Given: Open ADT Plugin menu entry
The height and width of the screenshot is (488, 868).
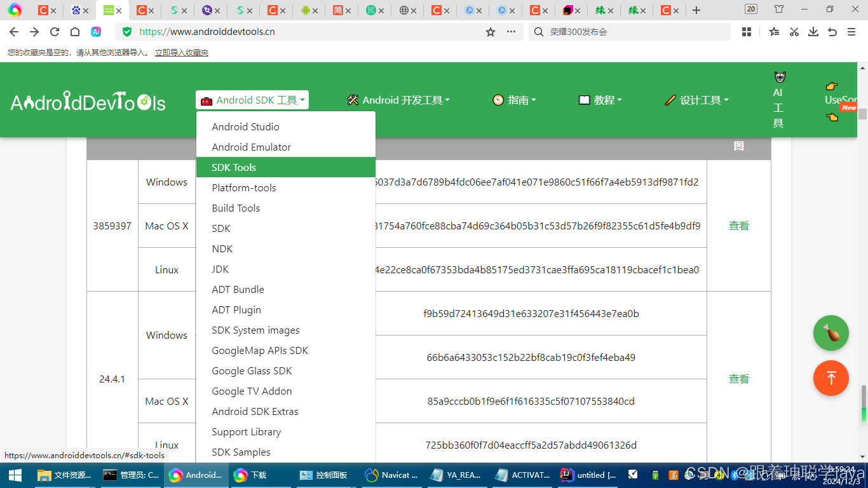Looking at the screenshot, I should (x=286, y=309).
